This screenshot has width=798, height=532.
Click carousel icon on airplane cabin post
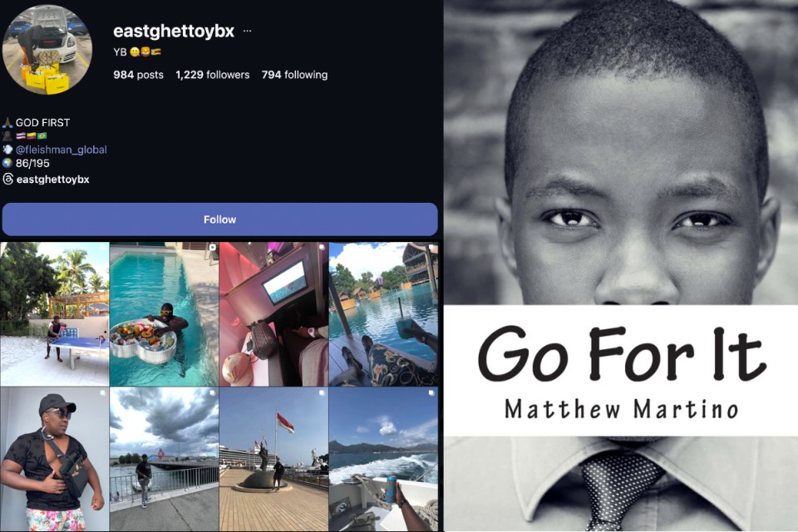[x=322, y=248]
